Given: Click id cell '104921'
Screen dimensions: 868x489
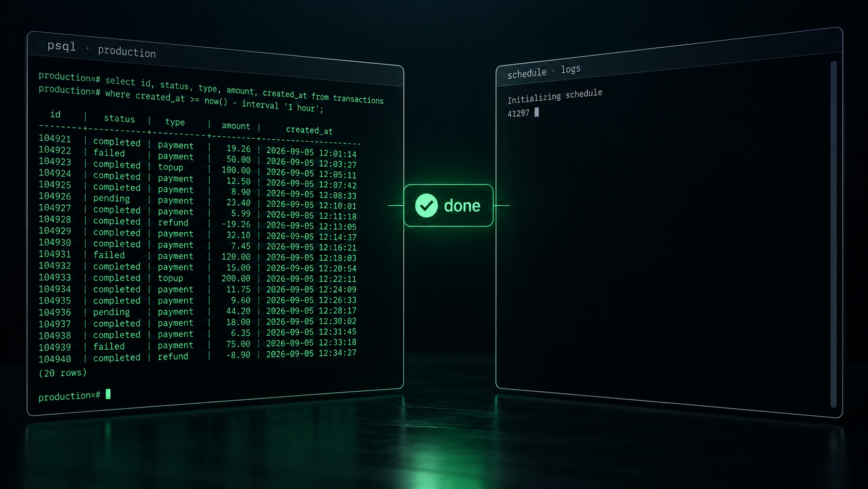Looking at the screenshot, I should 55,139.
